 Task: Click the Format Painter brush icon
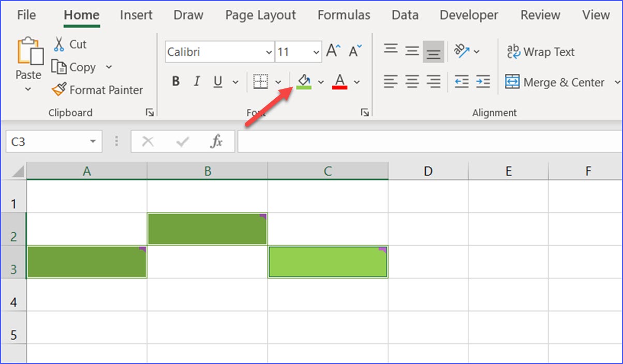tap(60, 90)
